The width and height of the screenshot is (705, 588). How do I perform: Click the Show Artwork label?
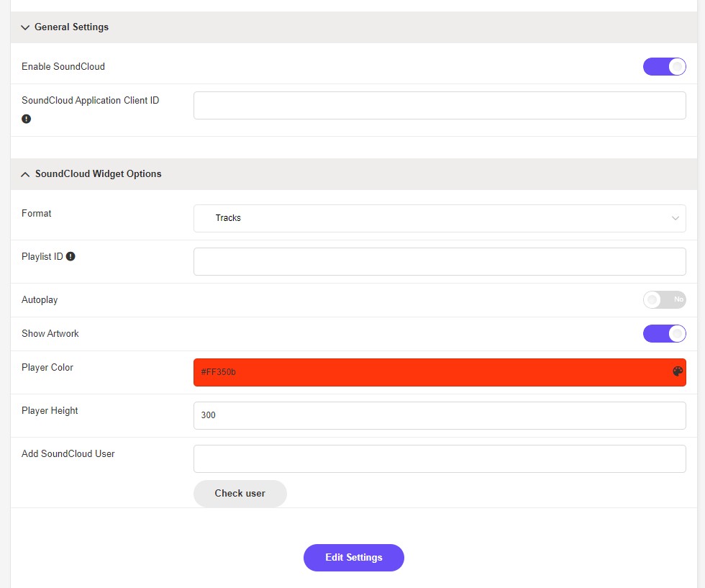click(x=50, y=333)
